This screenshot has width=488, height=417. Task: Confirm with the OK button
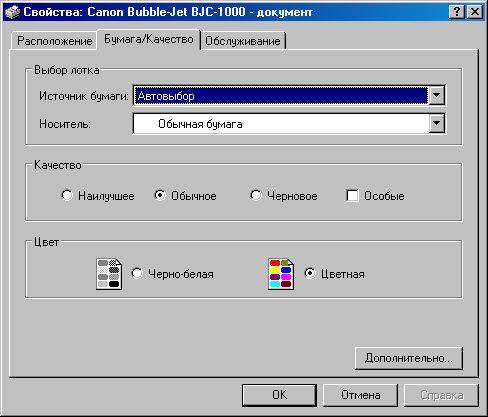pos(279,395)
